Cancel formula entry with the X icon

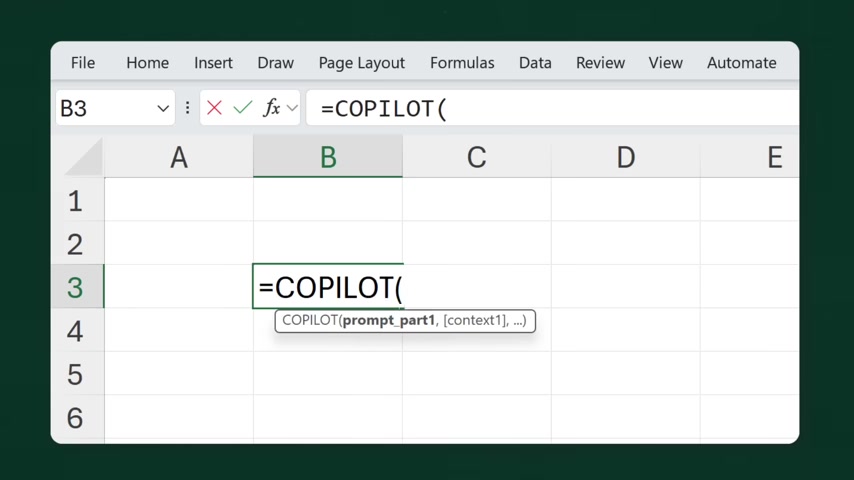214,108
